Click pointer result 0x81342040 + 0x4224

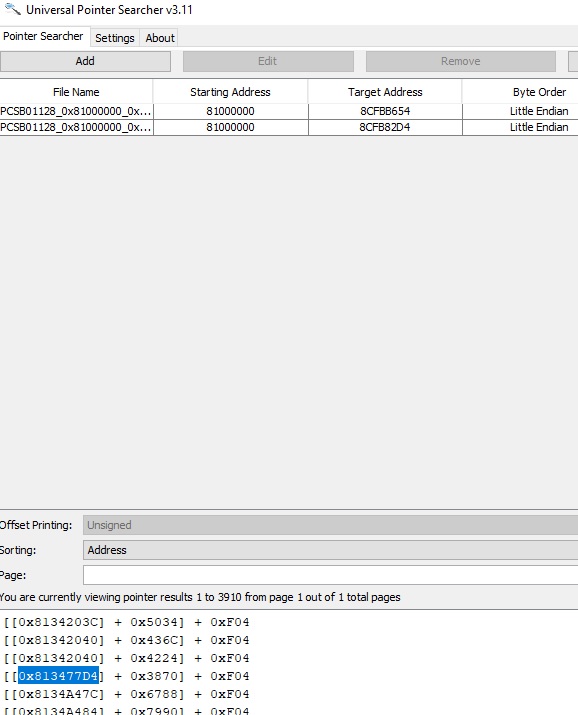tap(126, 658)
